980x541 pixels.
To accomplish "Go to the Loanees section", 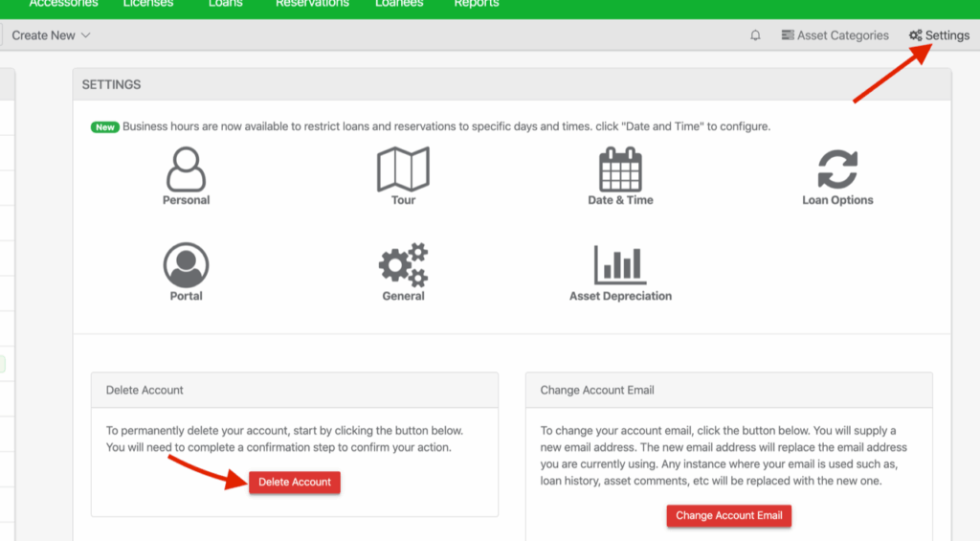I will point(402,4).
